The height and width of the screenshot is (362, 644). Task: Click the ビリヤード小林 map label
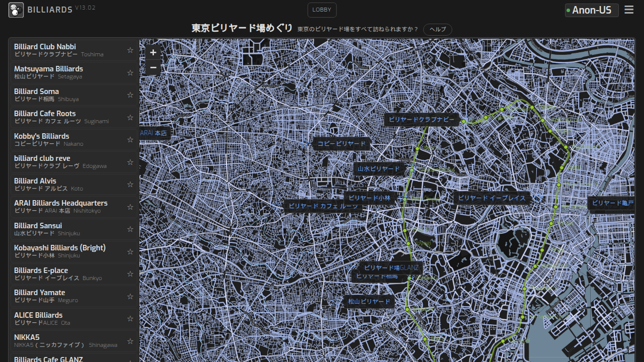[369, 198]
